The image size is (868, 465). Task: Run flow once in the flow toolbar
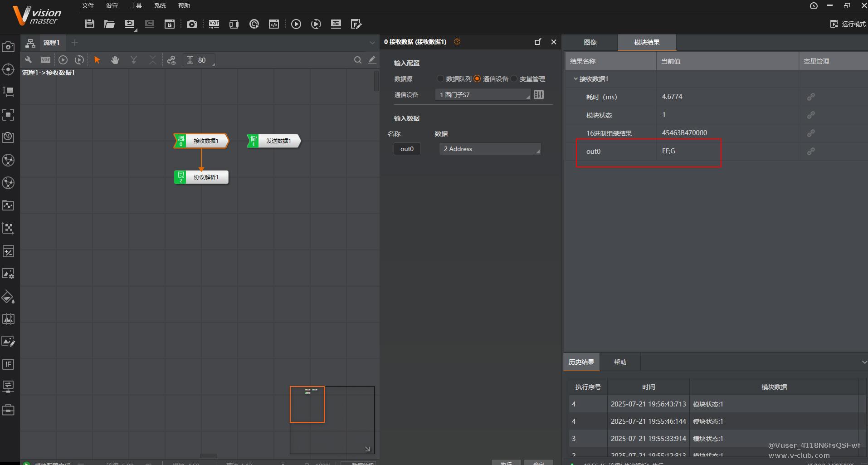(63, 60)
